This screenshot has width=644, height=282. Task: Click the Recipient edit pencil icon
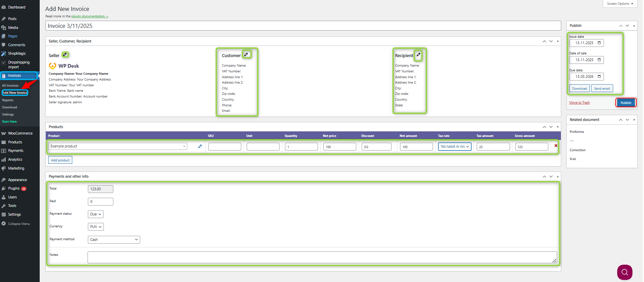(x=418, y=55)
